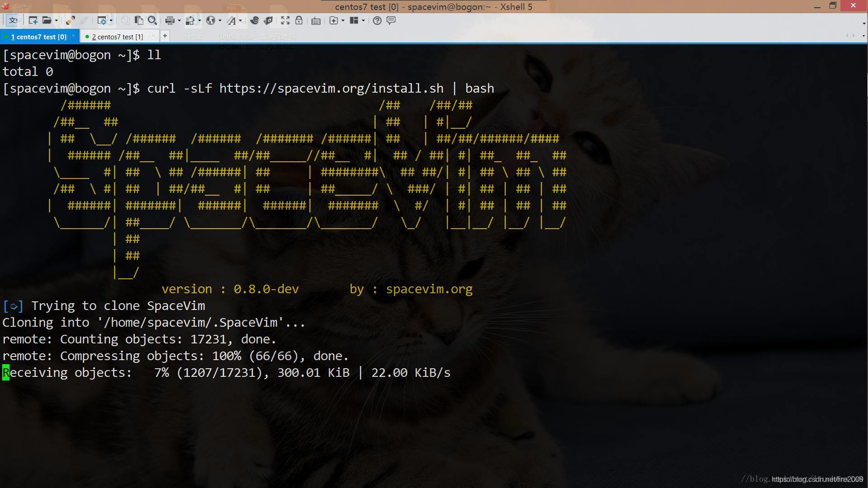This screenshot has height=488, width=868.
Task: Toggle full screen mode icon
Action: [x=285, y=20]
